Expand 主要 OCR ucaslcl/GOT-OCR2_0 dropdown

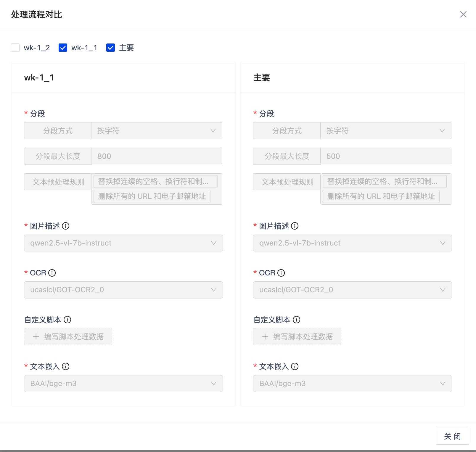352,290
